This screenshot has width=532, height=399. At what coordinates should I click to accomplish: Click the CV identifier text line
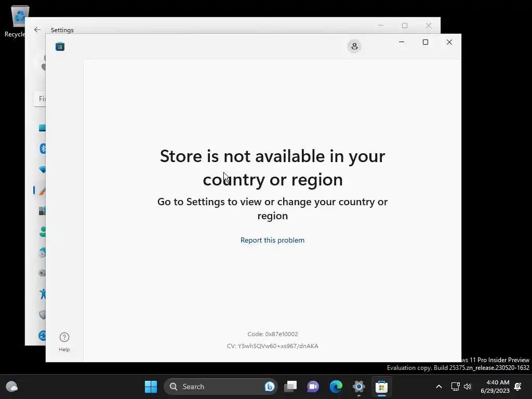pyautogui.click(x=272, y=346)
